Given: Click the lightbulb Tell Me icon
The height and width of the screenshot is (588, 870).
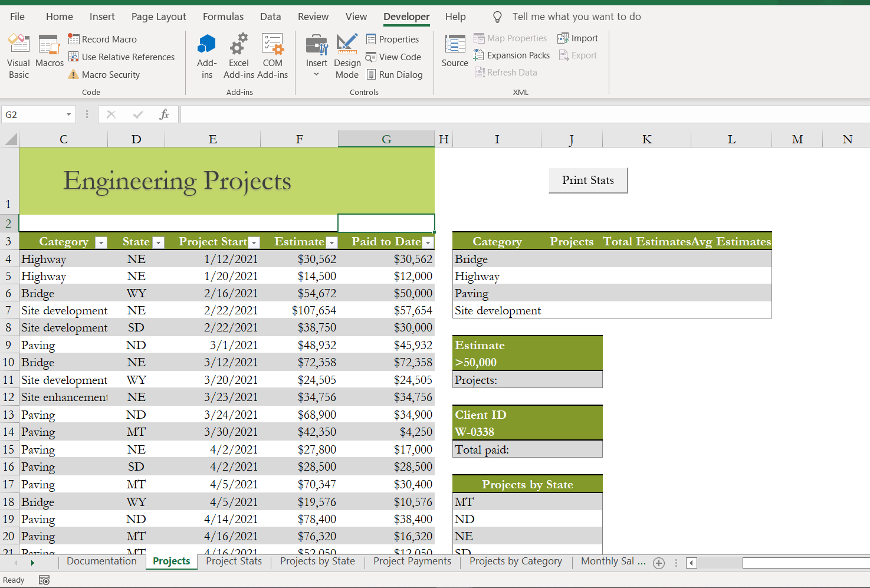Looking at the screenshot, I should (x=497, y=17).
